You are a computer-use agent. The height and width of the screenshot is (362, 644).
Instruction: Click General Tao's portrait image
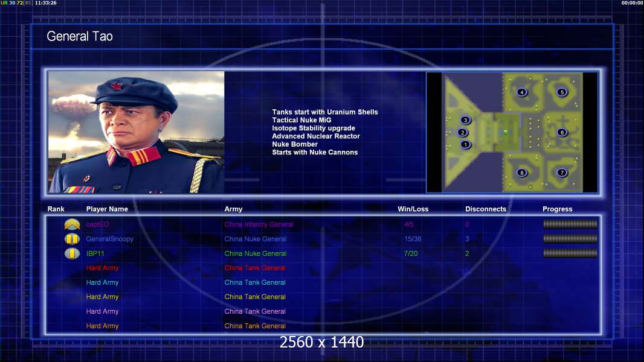[x=137, y=132]
